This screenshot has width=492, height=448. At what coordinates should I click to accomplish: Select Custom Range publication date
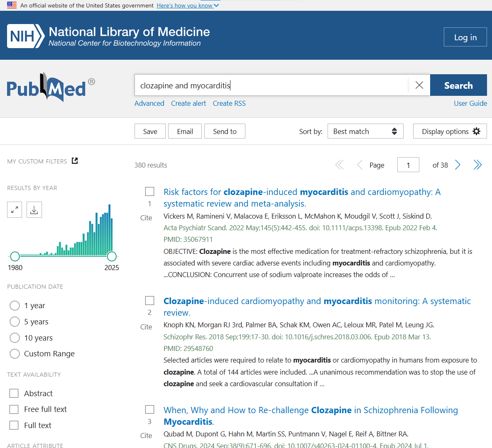coord(15,354)
